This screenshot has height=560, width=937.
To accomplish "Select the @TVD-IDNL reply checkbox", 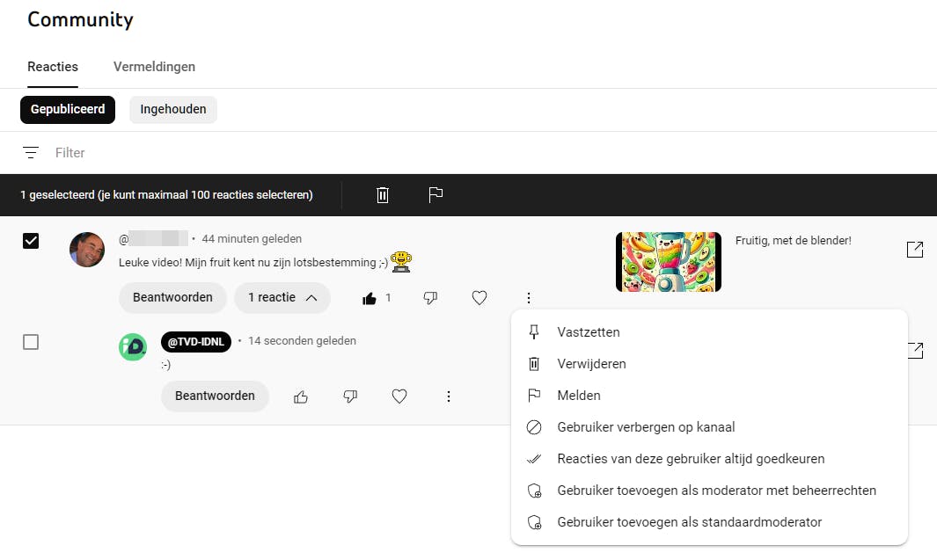I will [x=31, y=342].
